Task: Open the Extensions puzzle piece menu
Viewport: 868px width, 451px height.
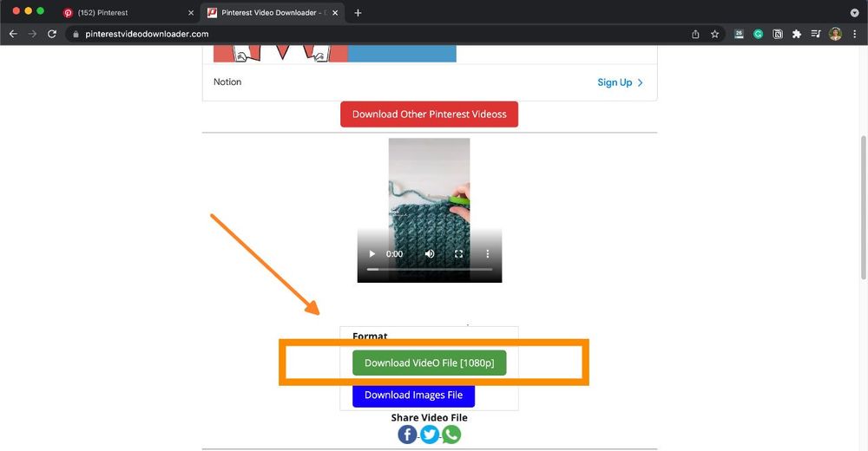Action: [x=797, y=35]
